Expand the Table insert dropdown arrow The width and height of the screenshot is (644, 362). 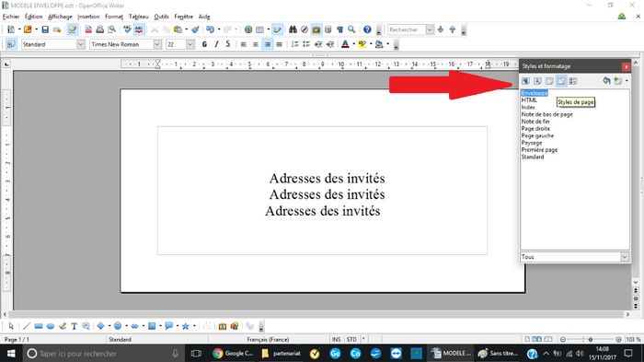[x=269, y=29]
